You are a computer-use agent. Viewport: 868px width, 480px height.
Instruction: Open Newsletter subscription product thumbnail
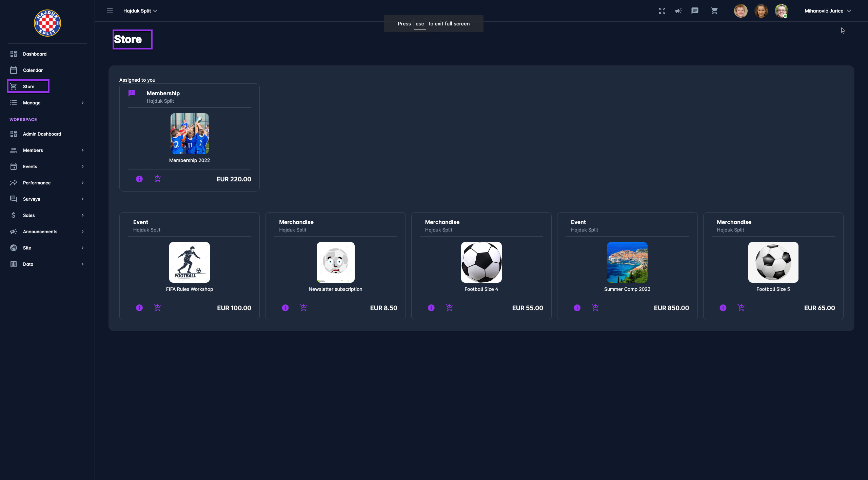(x=335, y=262)
